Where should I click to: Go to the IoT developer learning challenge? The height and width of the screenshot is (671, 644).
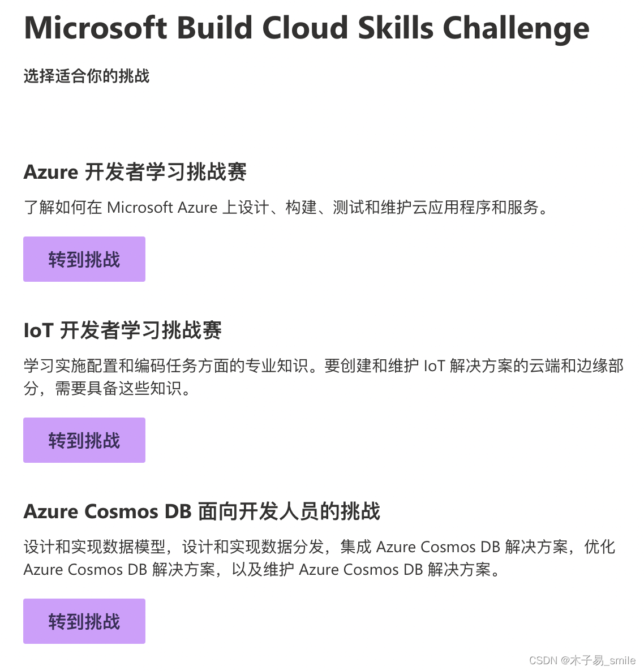click(x=84, y=440)
